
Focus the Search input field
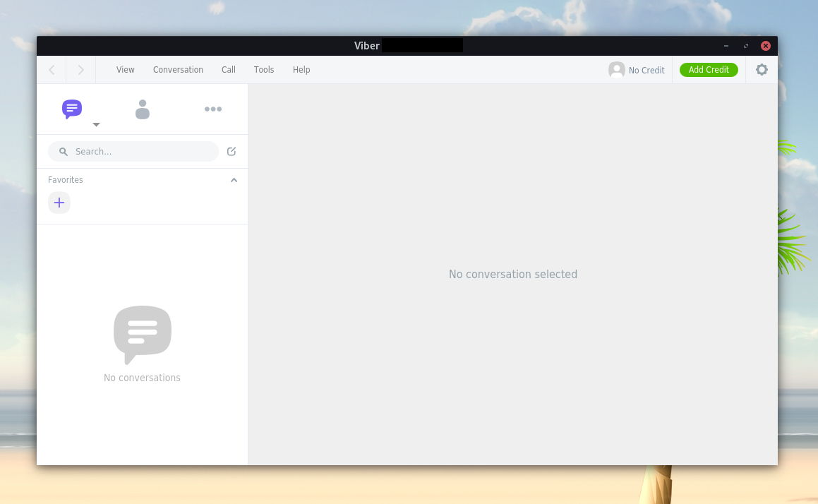coord(141,152)
